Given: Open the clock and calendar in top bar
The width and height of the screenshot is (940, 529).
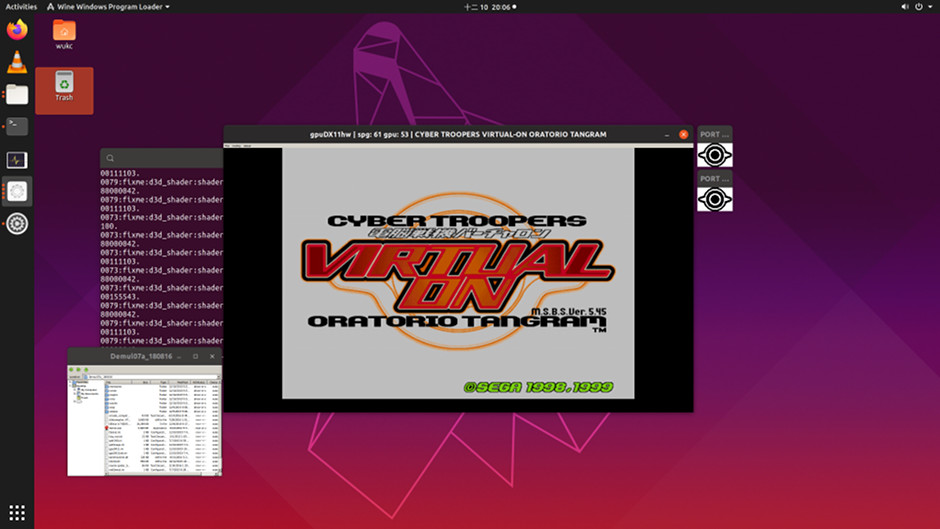Looking at the screenshot, I should coord(490,7).
